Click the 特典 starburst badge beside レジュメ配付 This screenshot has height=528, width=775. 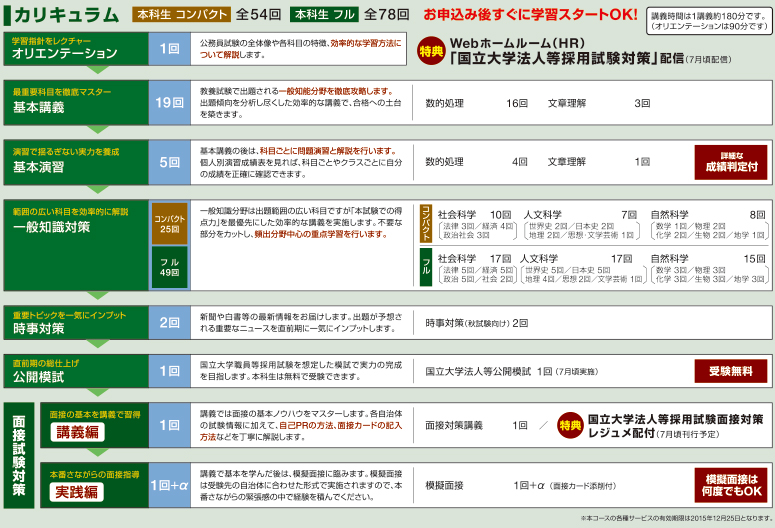tap(569, 424)
